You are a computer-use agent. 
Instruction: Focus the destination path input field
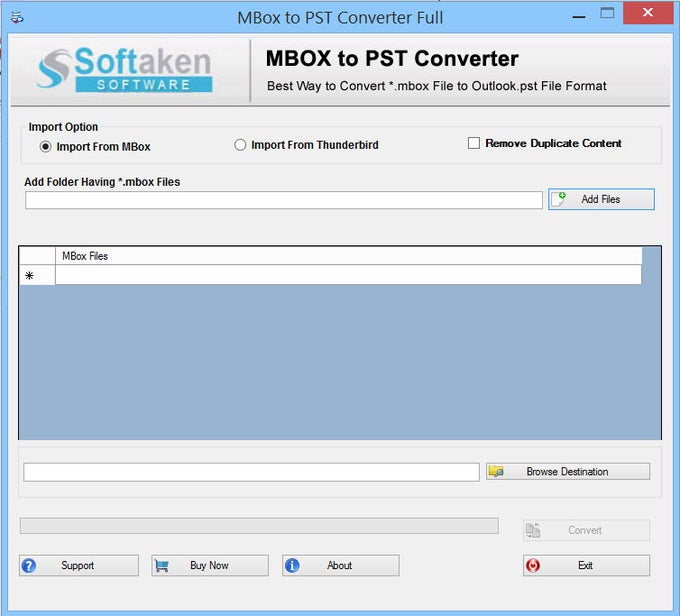252,472
